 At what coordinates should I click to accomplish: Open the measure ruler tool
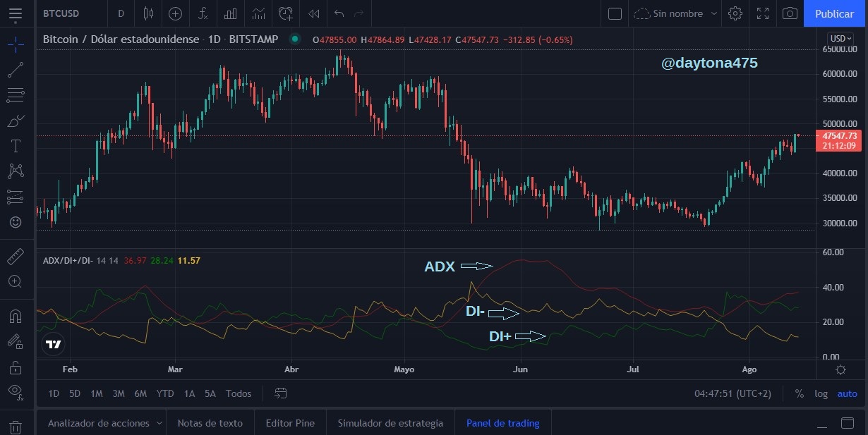tap(16, 256)
